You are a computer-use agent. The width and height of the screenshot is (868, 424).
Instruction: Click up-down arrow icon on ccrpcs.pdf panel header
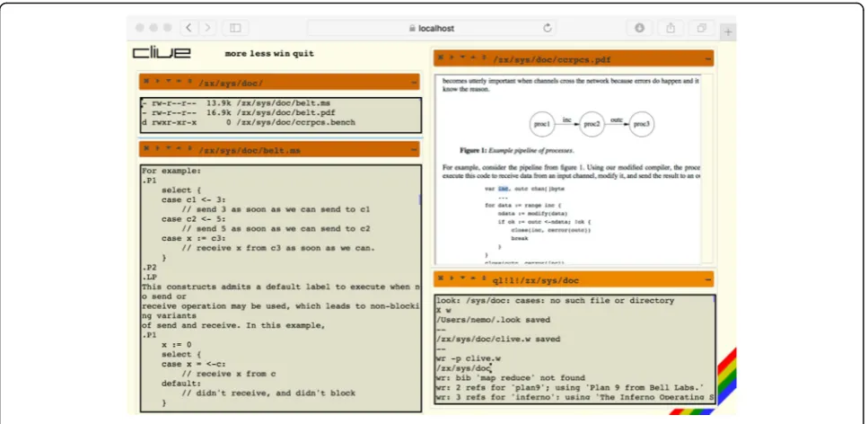(484, 57)
